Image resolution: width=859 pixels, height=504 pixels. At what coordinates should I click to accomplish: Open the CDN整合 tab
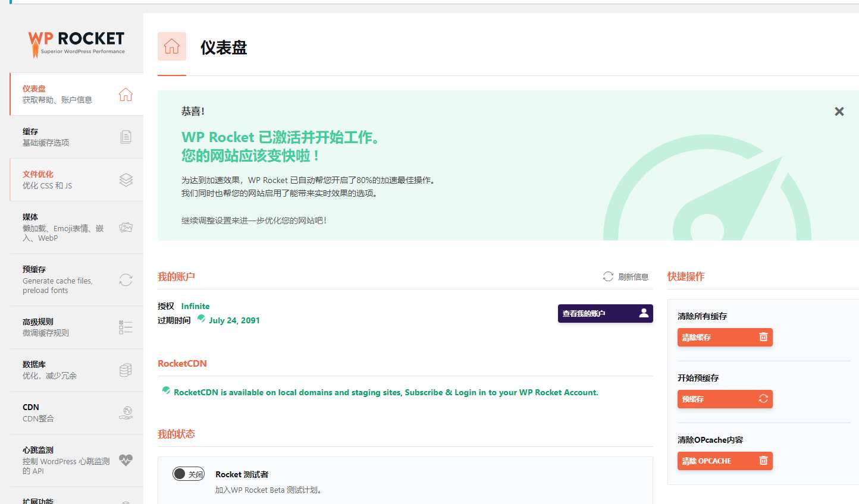(76, 413)
